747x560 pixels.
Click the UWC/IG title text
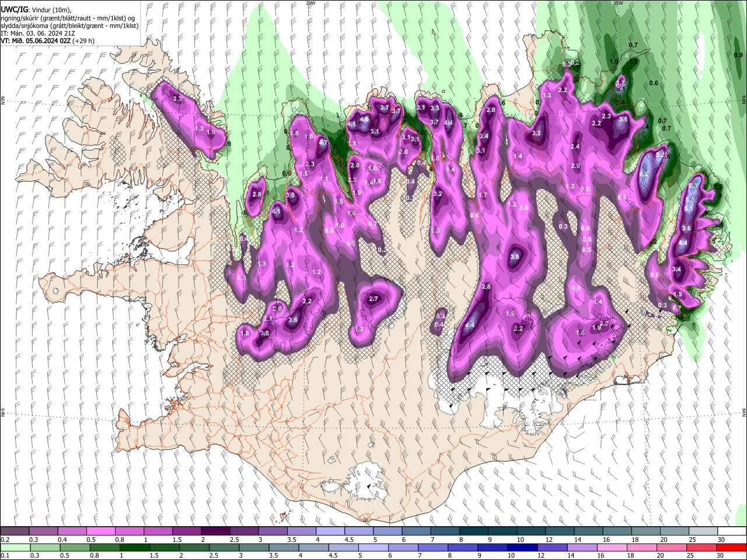[14, 10]
